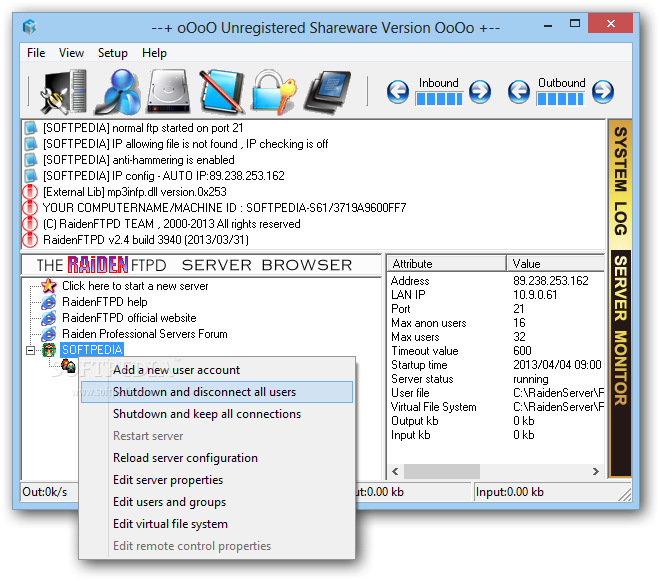Click the application icon in title bar
Viewport: 660px width, 580px height.
pyautogui.click(x=30, y=27)
